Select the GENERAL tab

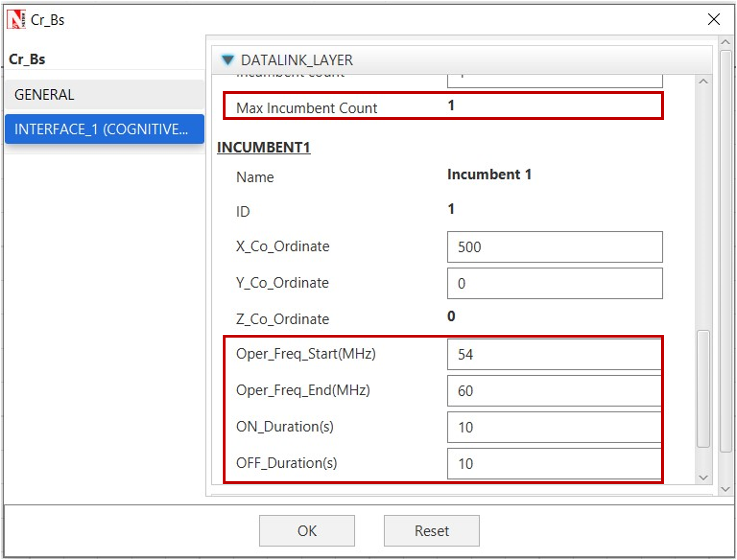point(104,95)
